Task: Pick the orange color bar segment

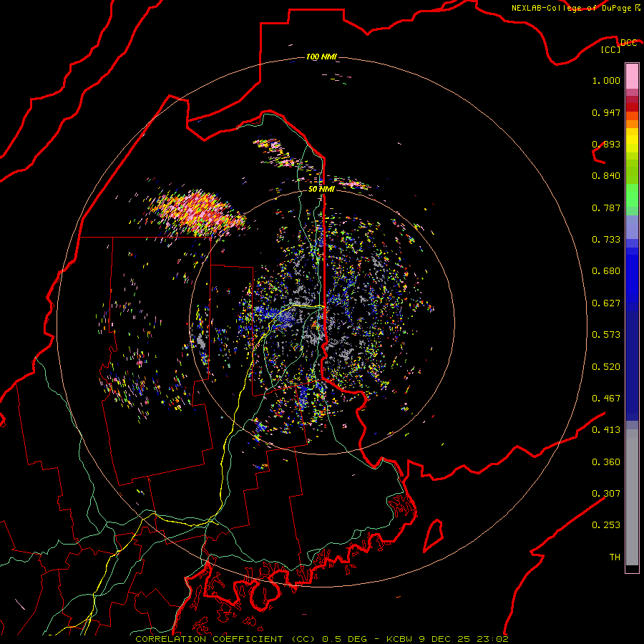Action: [632, 124]
